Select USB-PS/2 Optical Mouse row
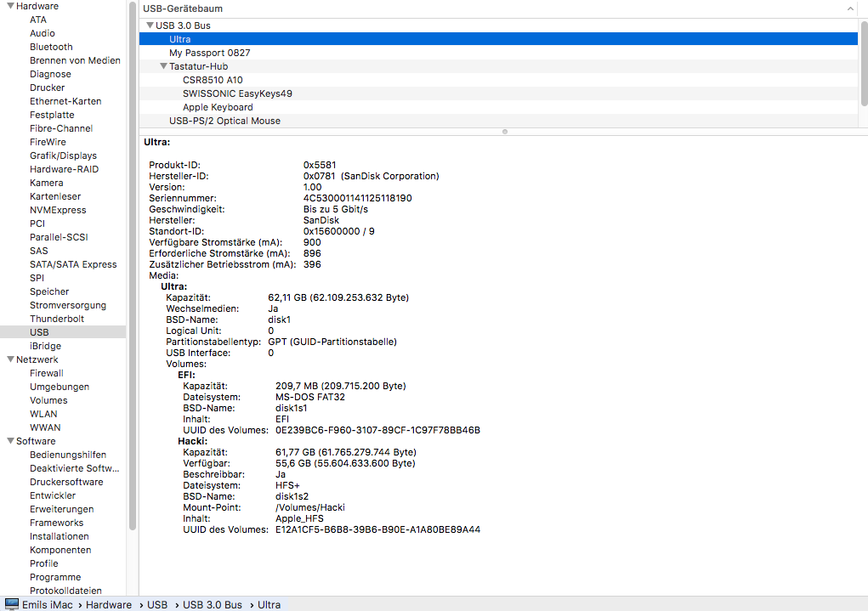 pyautogui.click(x=224, y=121)
